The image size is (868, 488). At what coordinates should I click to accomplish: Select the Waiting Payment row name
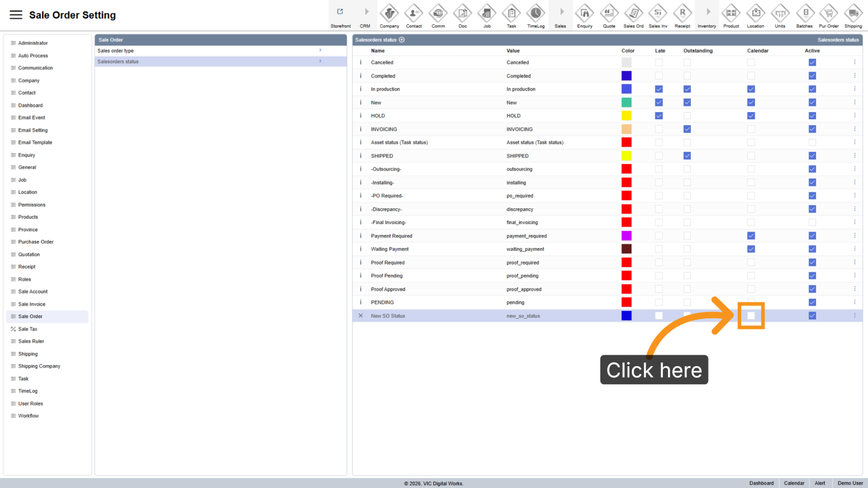click(x=390, y=249)
